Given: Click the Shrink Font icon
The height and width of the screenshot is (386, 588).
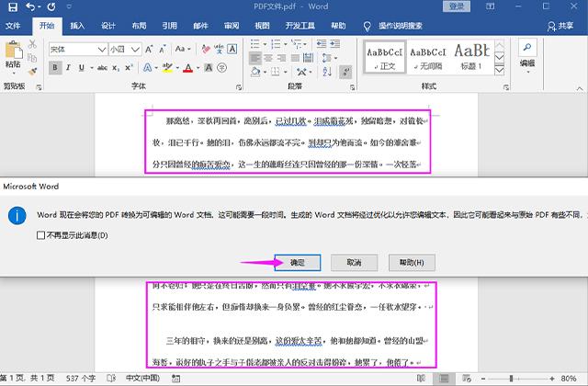Looking at the screenshot, I should pyautogui.click(x=163, y=49).
